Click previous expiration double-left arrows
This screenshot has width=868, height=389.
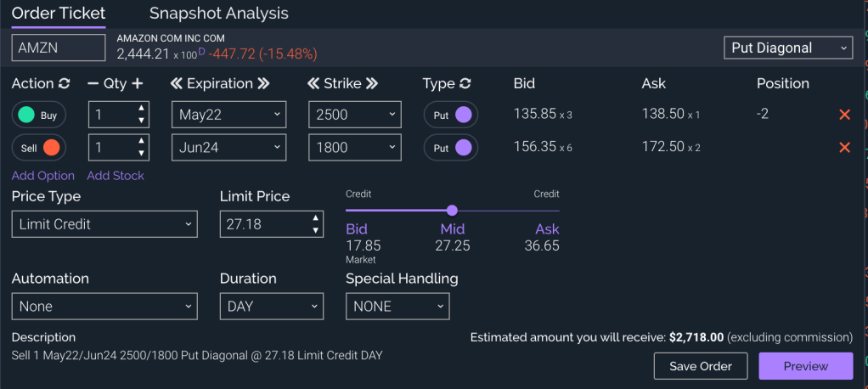point(177,84)
